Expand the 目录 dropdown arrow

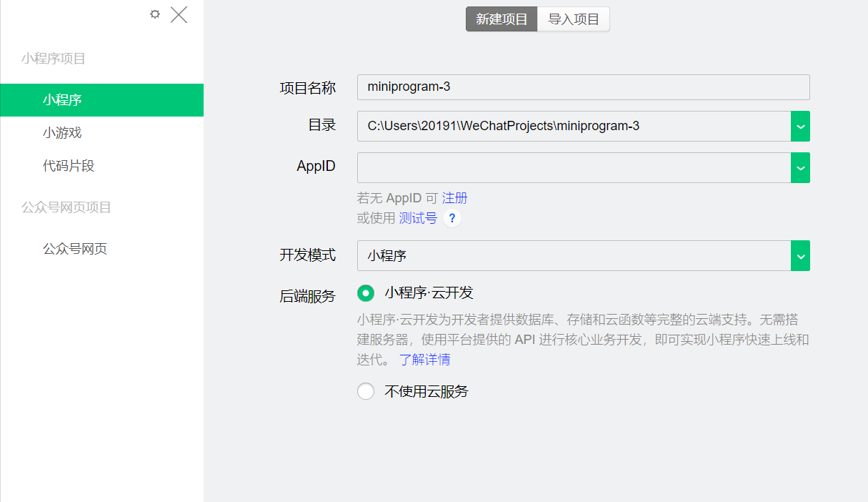tap(800, 127)
